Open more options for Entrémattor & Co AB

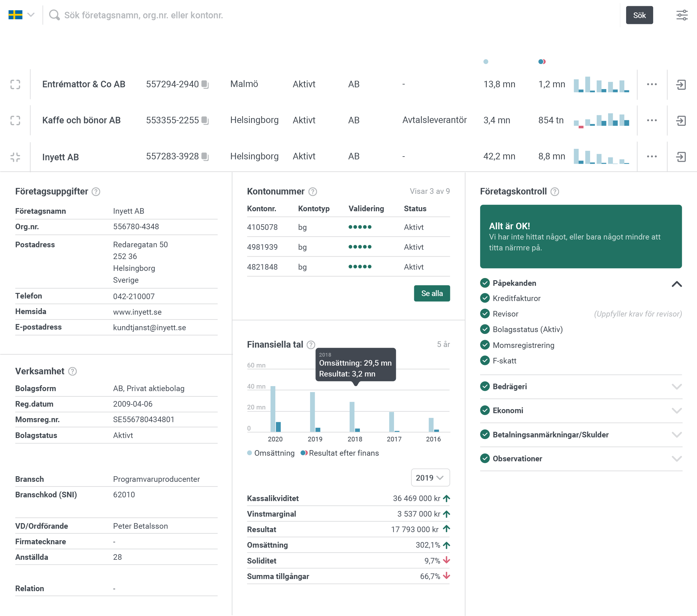(x=652, y=84)
